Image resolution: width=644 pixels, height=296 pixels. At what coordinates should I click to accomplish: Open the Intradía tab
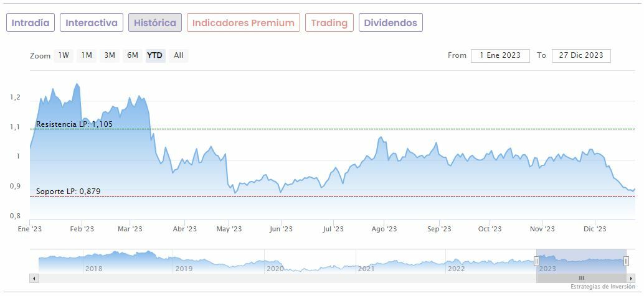pos(31,23)
